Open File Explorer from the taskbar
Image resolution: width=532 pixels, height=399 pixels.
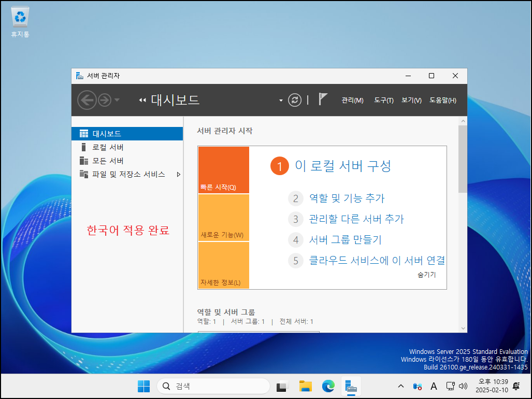point(305,386)
